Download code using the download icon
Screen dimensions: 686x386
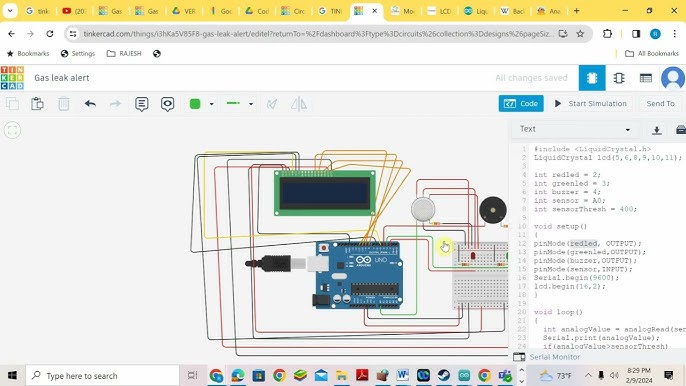pos(656,130)
